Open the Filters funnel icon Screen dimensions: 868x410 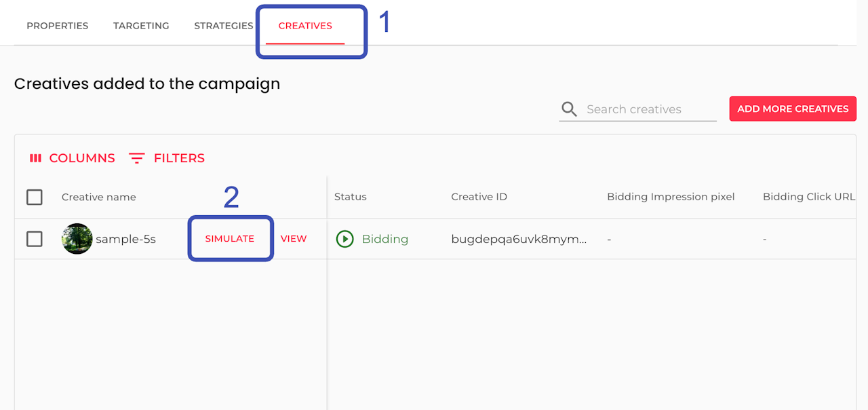pos(137,158)
